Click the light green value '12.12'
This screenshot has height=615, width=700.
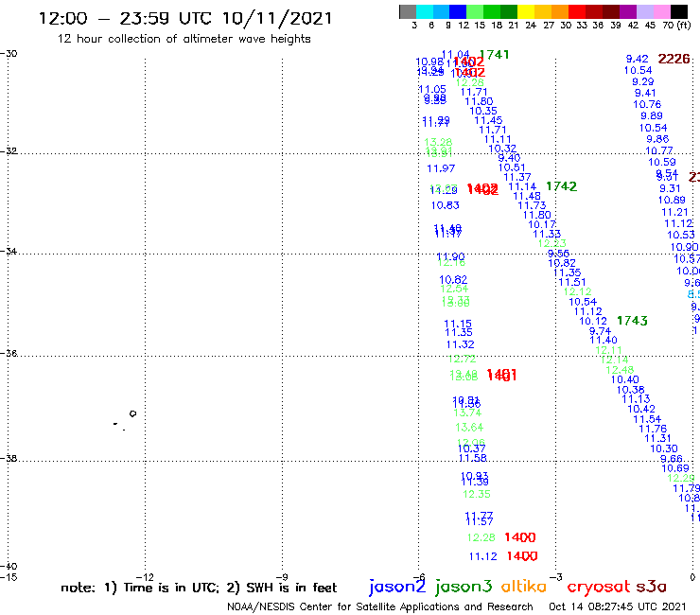pos(577,292)
